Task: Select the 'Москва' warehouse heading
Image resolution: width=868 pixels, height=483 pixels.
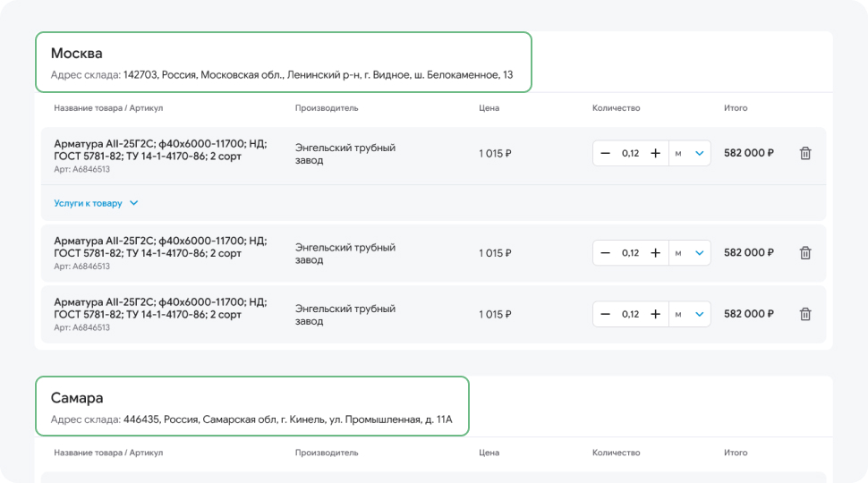Action: [x=76, y=53]
